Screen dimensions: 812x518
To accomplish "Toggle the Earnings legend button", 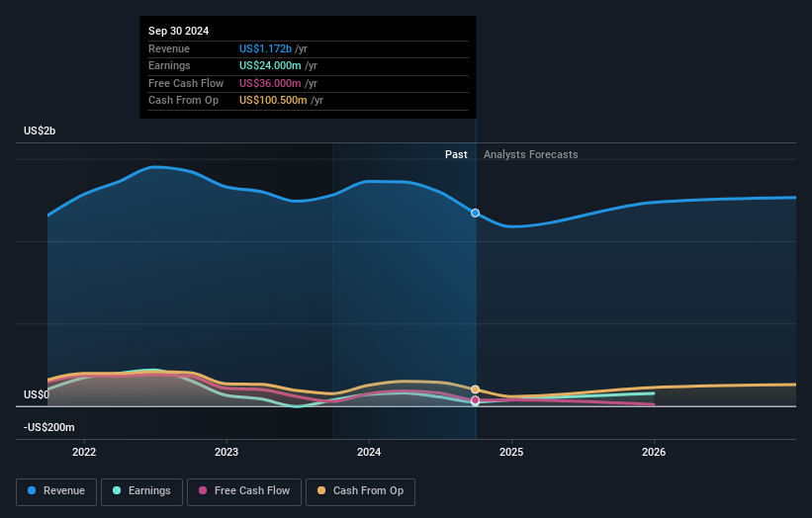I will (x=141, y=491).
